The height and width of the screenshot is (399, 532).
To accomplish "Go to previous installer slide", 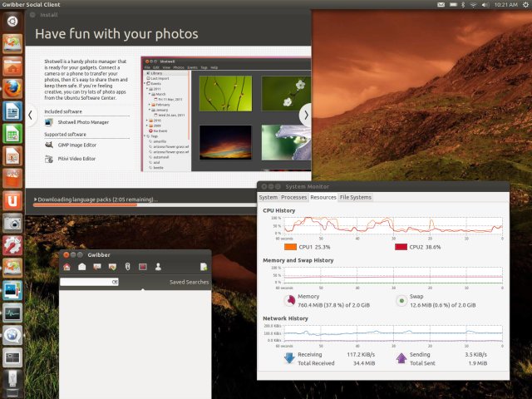I will click(x=30, y=116).
